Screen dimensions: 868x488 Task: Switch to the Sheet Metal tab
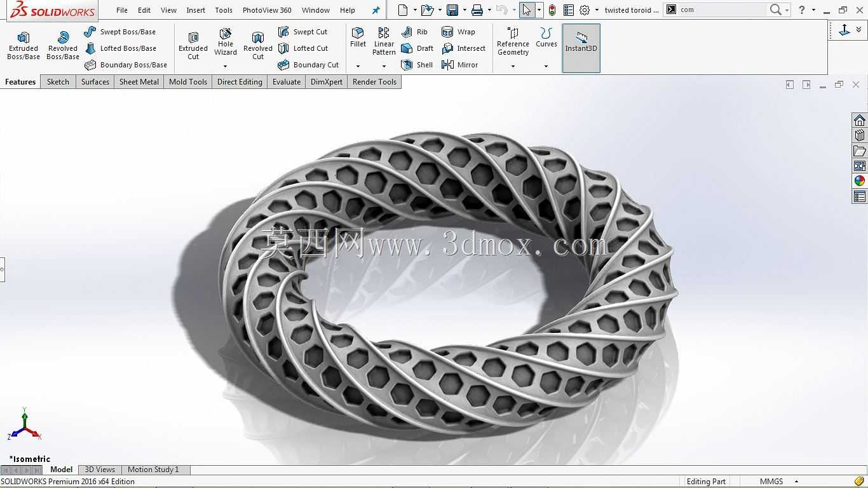(139, 82)
